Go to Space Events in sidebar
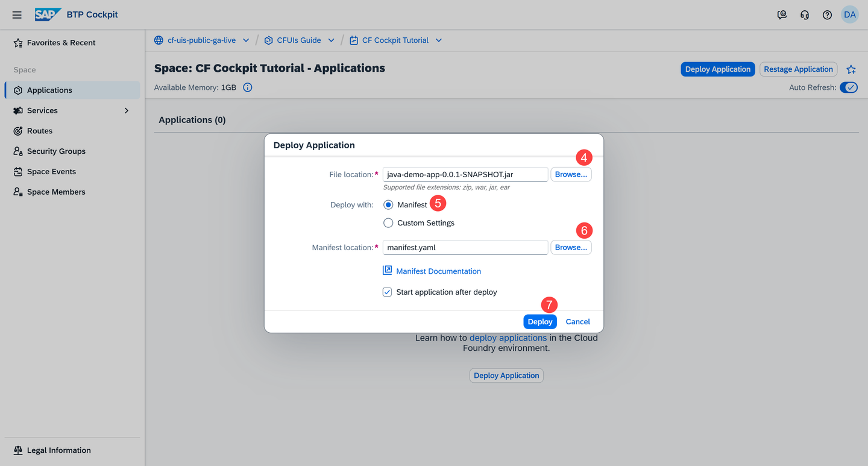The image size is (868, 466). coord(72,172)
